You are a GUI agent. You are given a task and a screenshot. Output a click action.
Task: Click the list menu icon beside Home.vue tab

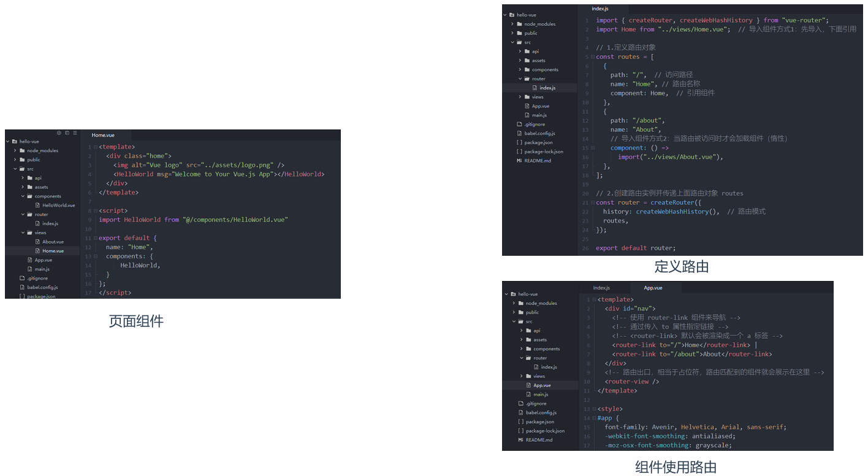(75, 132)
